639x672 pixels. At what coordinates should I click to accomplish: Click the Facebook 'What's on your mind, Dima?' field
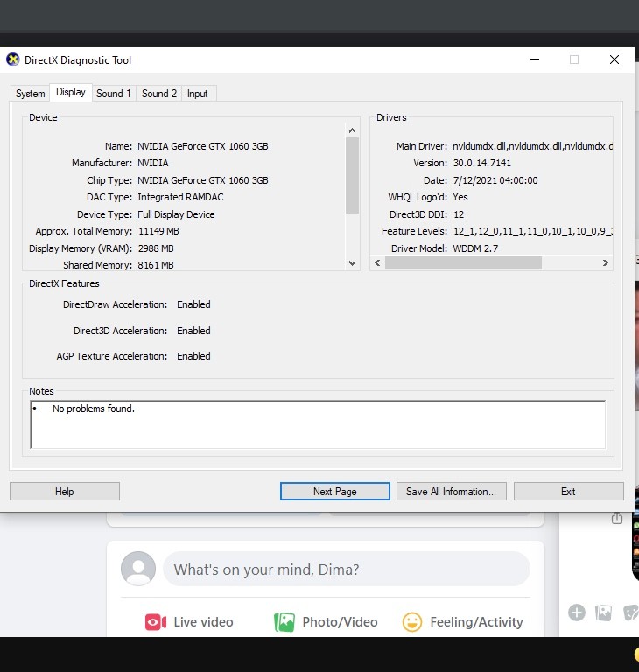pos(347,569)
